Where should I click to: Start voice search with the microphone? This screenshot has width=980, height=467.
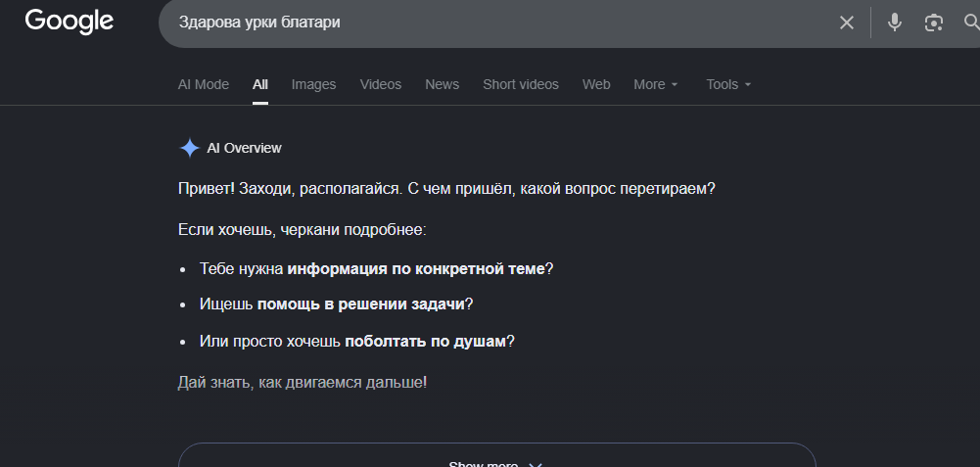tap(895, 23)
